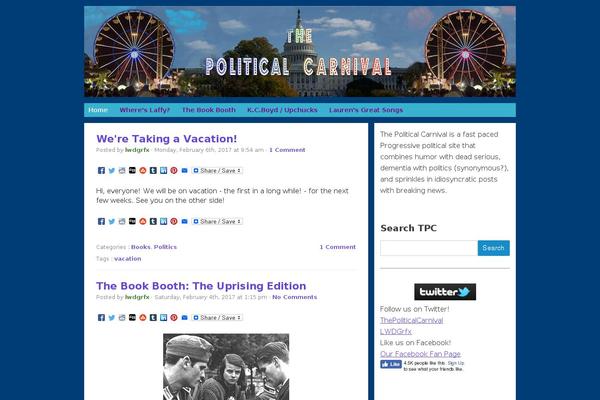Open the Where's Laffy? menu item

pyautogui.click(x=144, y=110)
